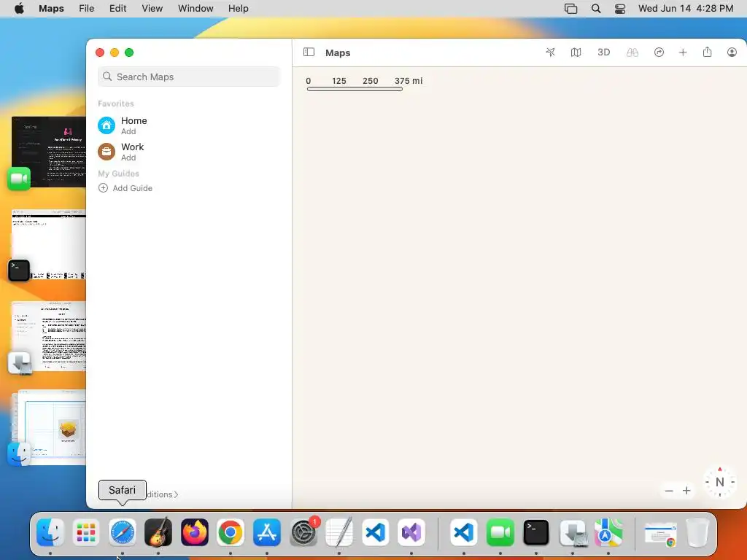Open purple Visual Studio from the Dock
Screen dimensions: 747x560
pos(411,532)
